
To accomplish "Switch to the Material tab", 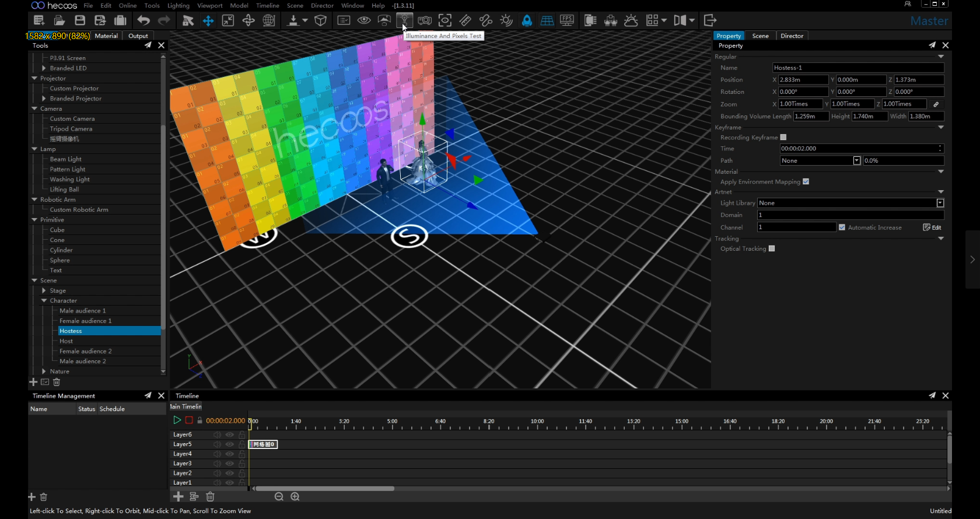I will point(106,36).
